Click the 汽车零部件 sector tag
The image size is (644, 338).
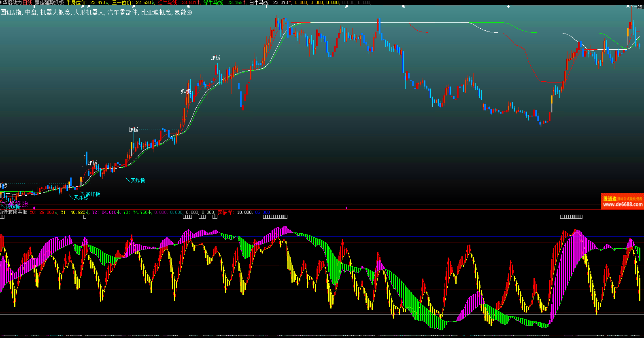[x=122, y=13]
